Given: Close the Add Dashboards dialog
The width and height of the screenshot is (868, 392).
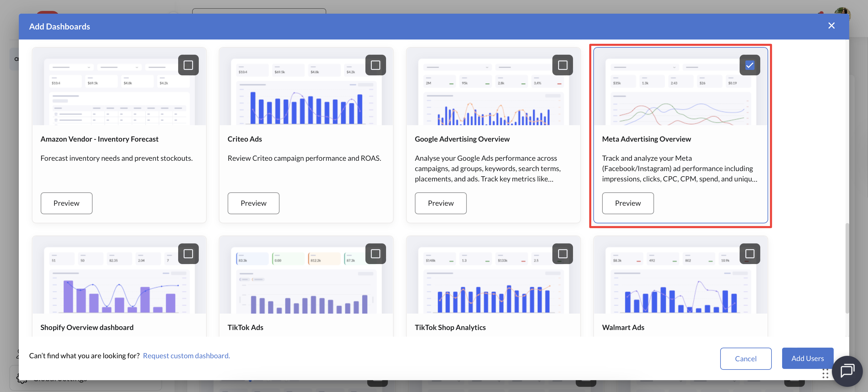Looking at the screenshot, I should [831, 26].
